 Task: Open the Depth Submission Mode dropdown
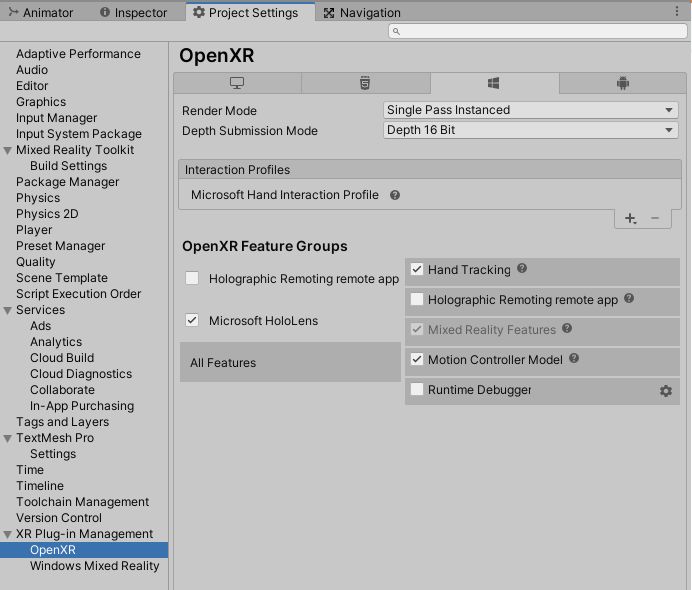pyautogui.click(x=530, y=130)
